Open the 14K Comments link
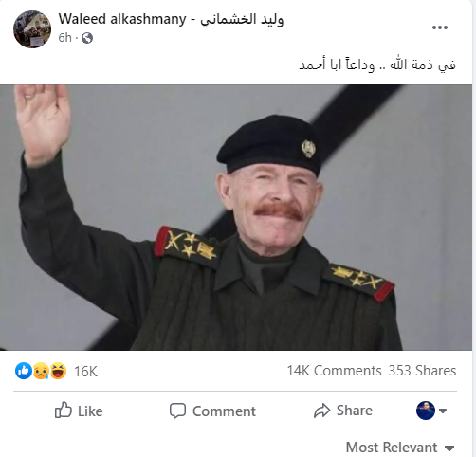The image size is (476, 457). click(x=334, y=371)
